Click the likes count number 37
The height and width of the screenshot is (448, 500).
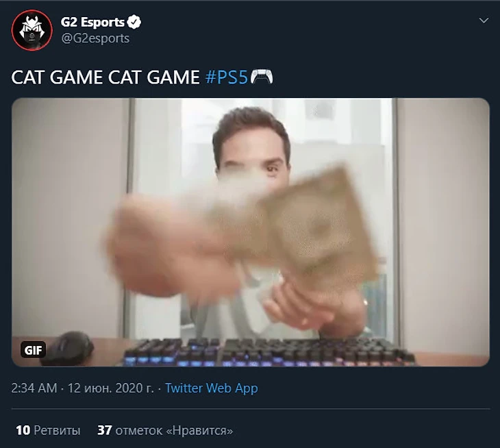click(105, 430)
